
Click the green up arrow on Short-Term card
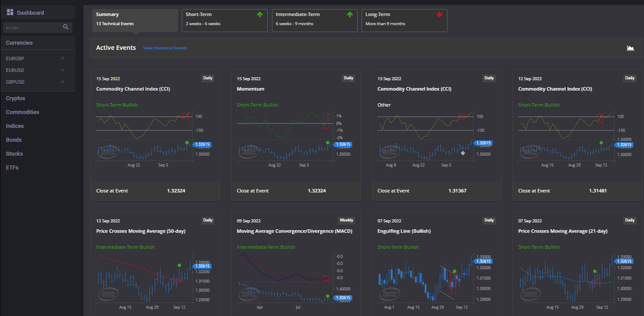tap(259, 14)
